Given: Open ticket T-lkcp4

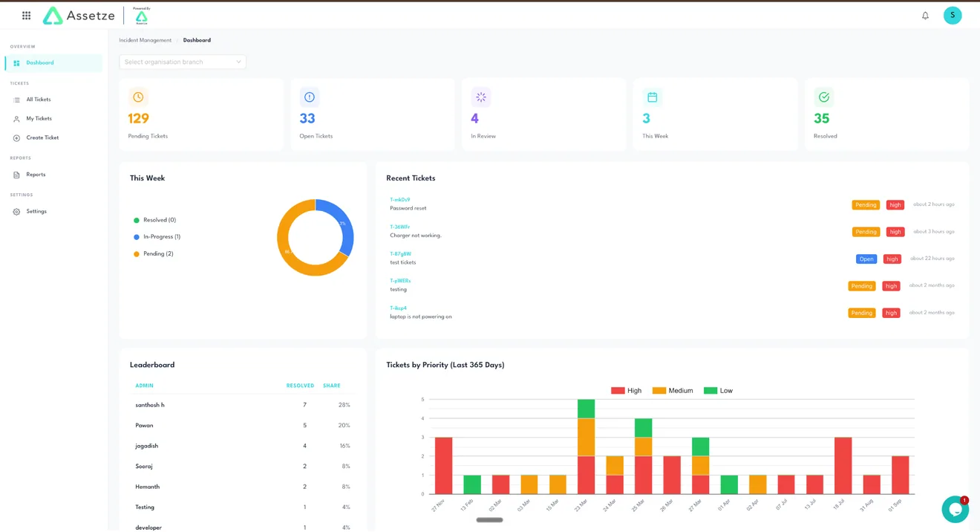Looking at the screenshot, I should click(x=399, y=308).
